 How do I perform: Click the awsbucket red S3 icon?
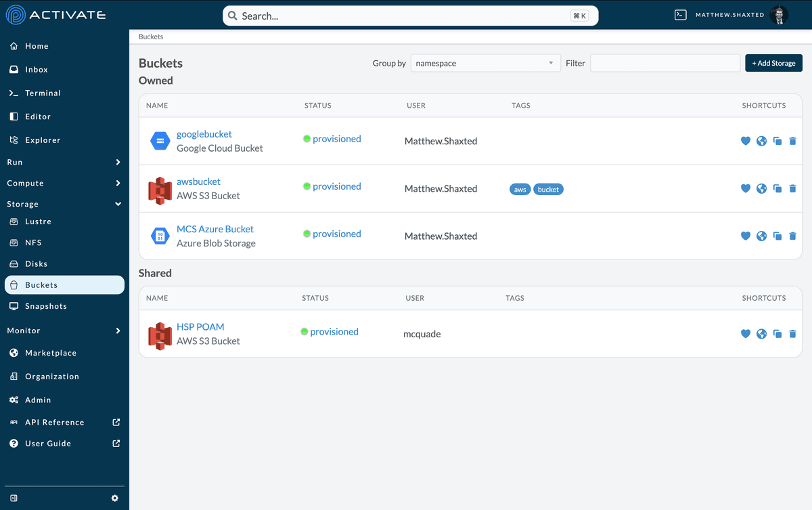(x=160, y=190)
